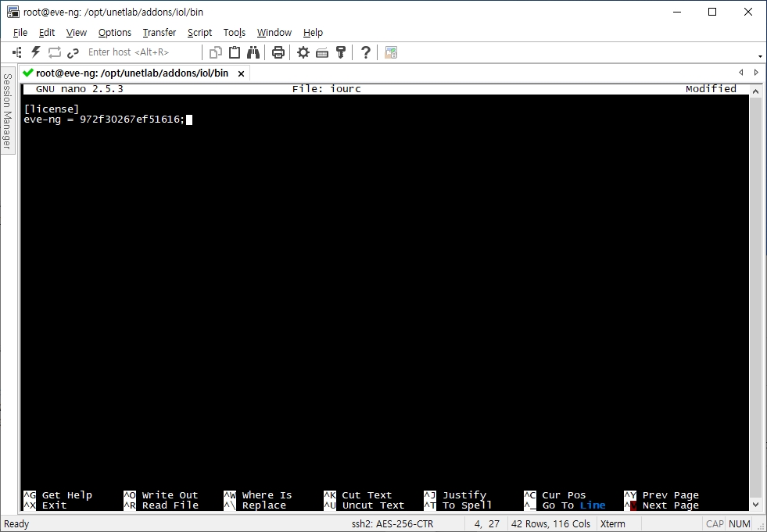767x532 pixels.
Task: Open Find with the binoculars icon
Action: coord(253,52)
